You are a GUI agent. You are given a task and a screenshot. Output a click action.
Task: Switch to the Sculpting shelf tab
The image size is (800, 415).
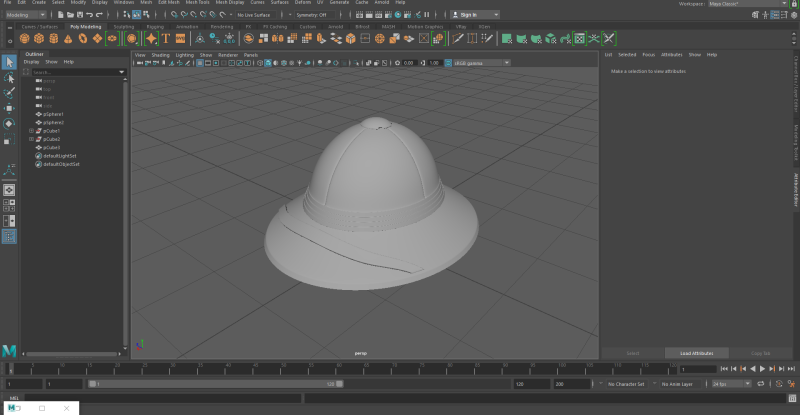[x=123, y=27]
